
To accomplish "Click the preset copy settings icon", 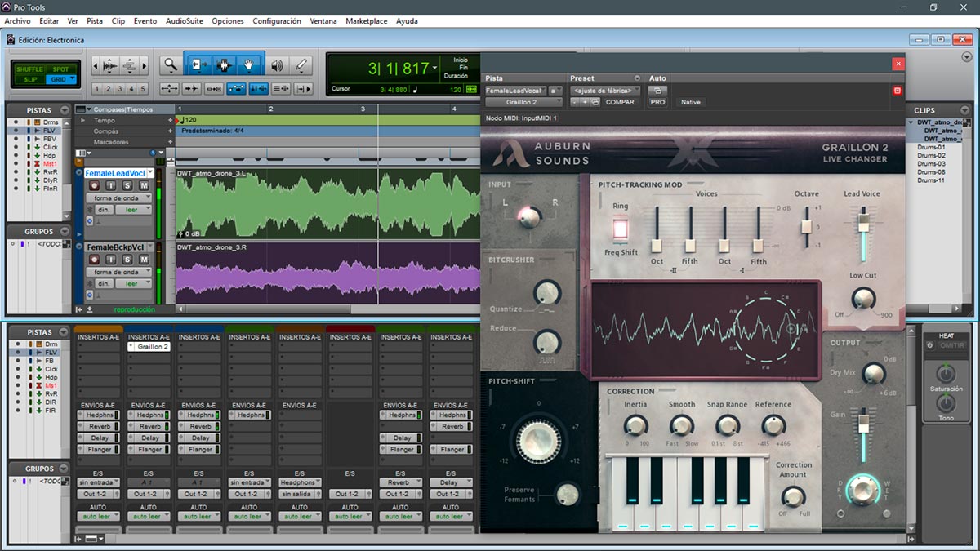I will (595, 102).
